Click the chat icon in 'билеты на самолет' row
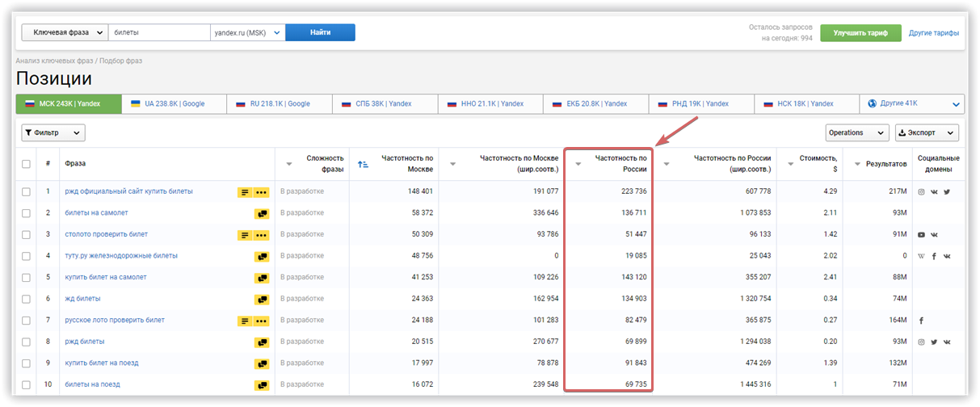This screenshot has height=407, width=980. (x=261, y=213)
